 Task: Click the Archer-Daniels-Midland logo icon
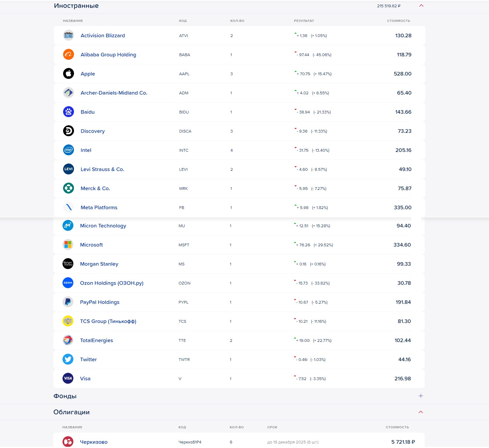69,93
